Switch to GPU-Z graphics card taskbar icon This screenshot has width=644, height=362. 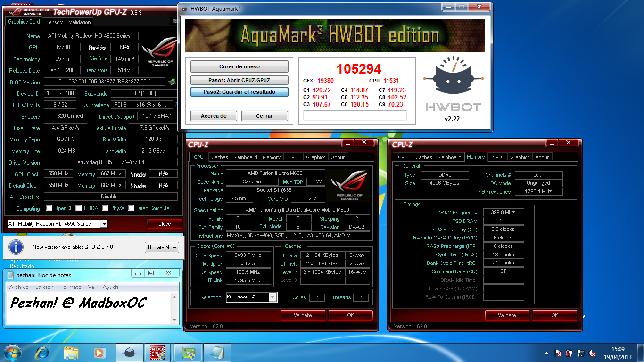188,352
